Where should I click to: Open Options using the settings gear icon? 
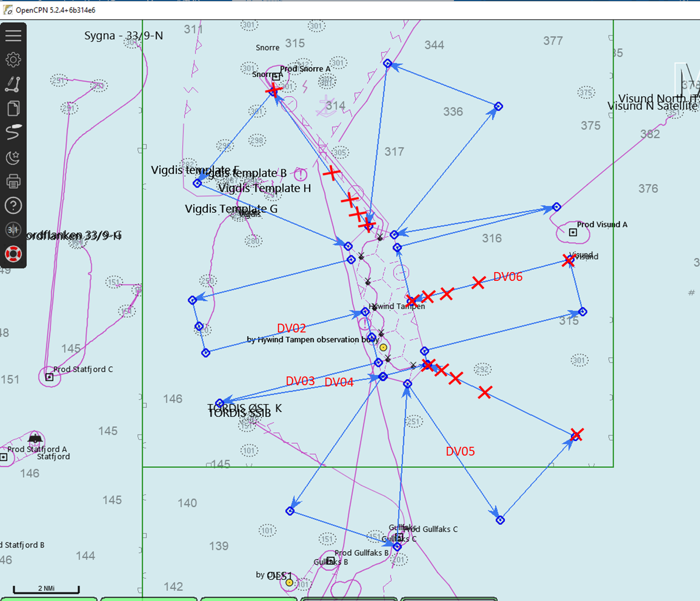tap(13, 59)
